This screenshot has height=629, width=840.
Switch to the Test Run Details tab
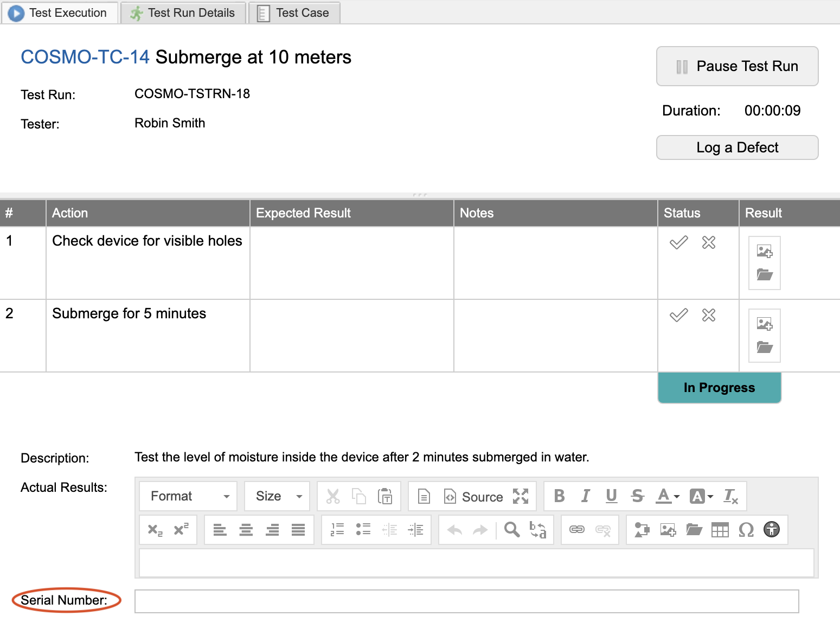click(183, 13)
